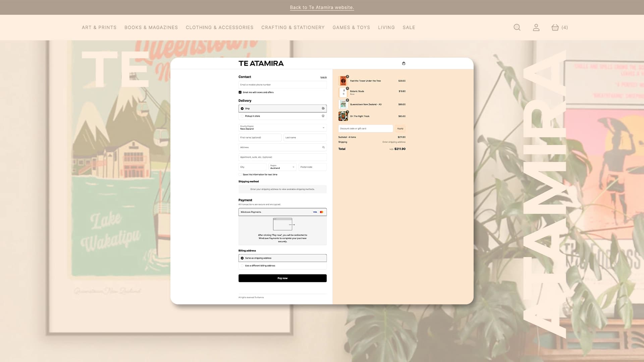This screenshot has width=644, height=362.
Task: Click Past the Tower Under the Tree thumbnail
Action: (343, 81)
